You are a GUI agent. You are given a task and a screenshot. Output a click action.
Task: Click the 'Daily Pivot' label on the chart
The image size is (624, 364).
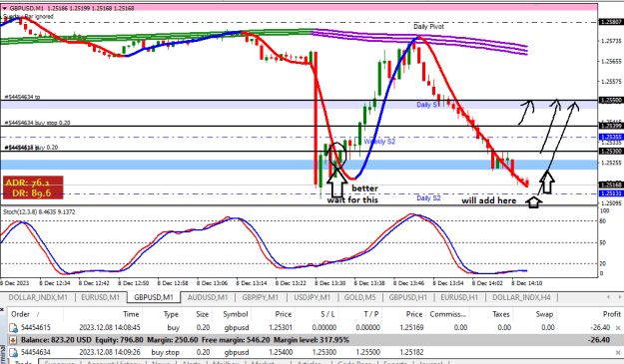(428, 27)
